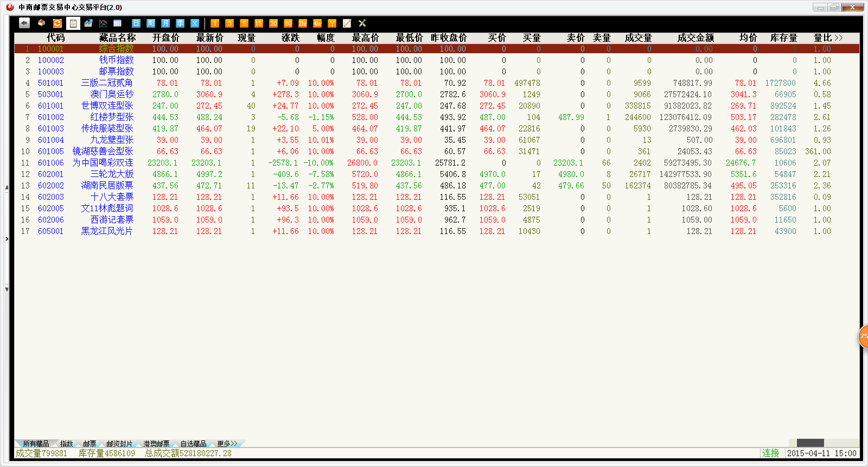The width and height of the screenshot is (868, 467).
Task: Open the clipboard quote list icon
Action: [x=73, y=23]
